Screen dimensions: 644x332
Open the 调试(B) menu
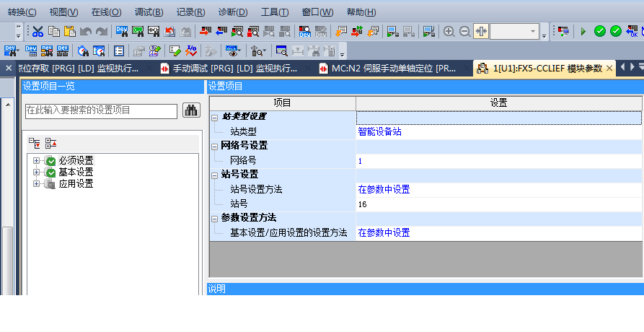(149, 12)
